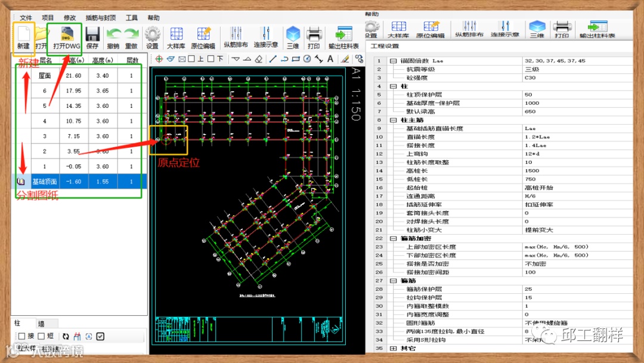
Task: Select the text A tool
Action: (x=330, y=59)
